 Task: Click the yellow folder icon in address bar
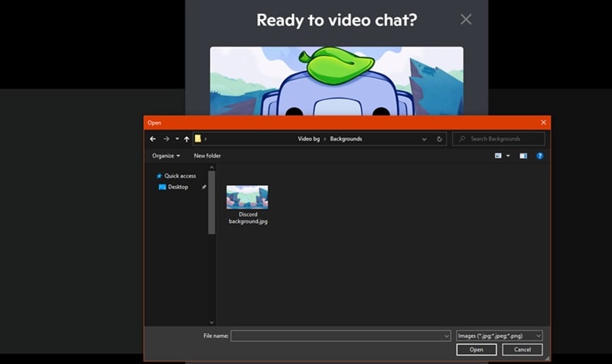click(x=198, y=138)
